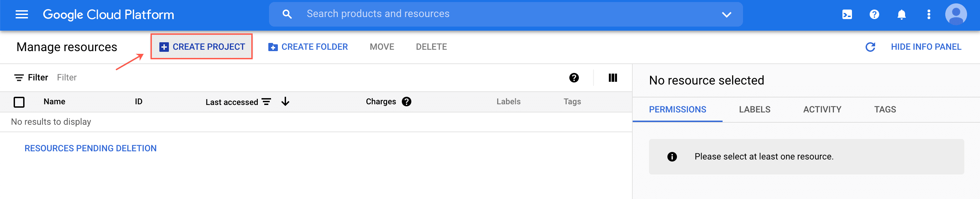Viewport: 980px width, 199px height.
Task: Open the Last accessed column filter
Action: coord(267,102)
